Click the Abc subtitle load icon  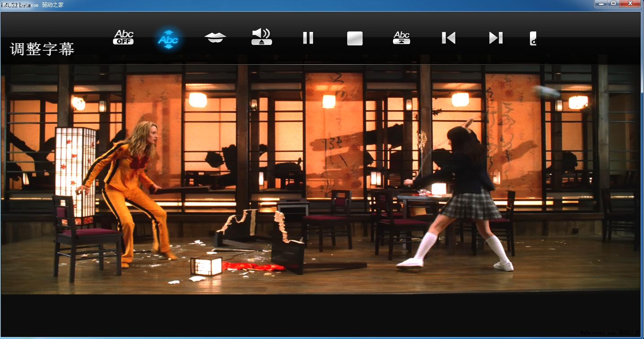pyautogui.click(x=401, y=37)
